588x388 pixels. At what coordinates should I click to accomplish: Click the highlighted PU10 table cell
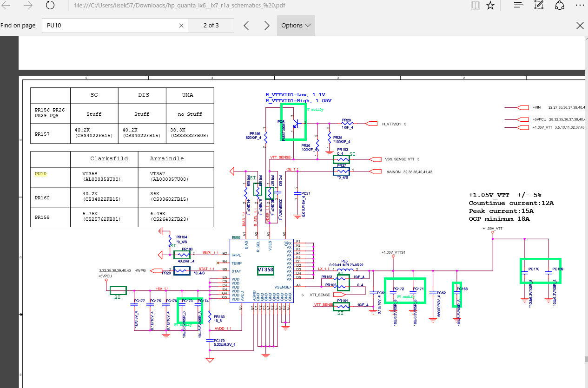tap(41, 173)
